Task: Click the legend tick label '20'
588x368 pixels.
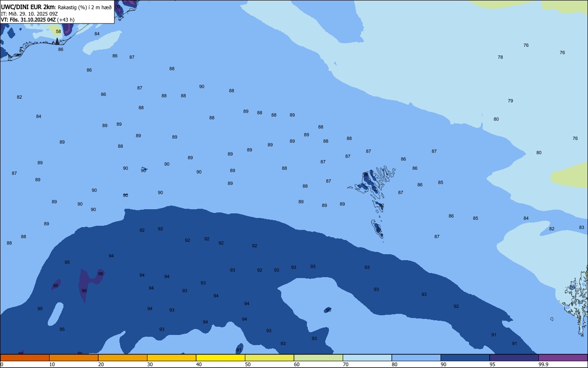Action: pyautogui.click(x=101, y=364)
